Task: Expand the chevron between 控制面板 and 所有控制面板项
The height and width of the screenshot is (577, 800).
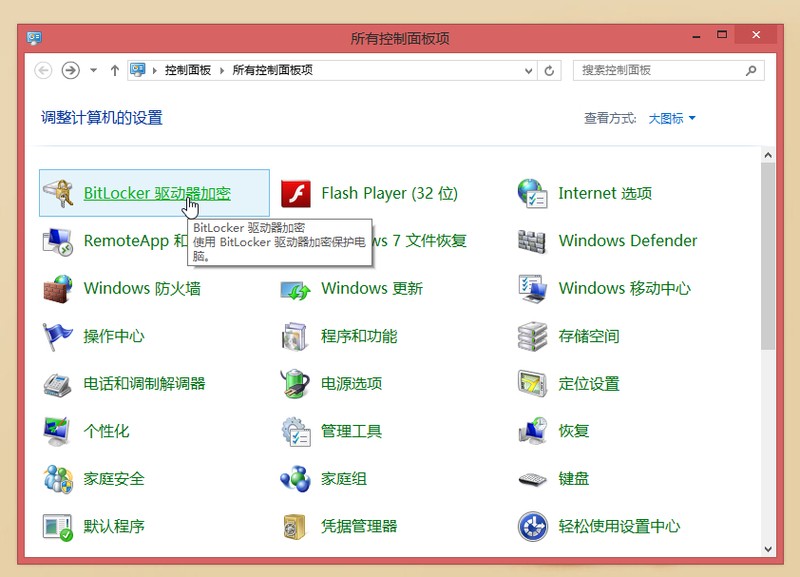Action: pos(222,70)
